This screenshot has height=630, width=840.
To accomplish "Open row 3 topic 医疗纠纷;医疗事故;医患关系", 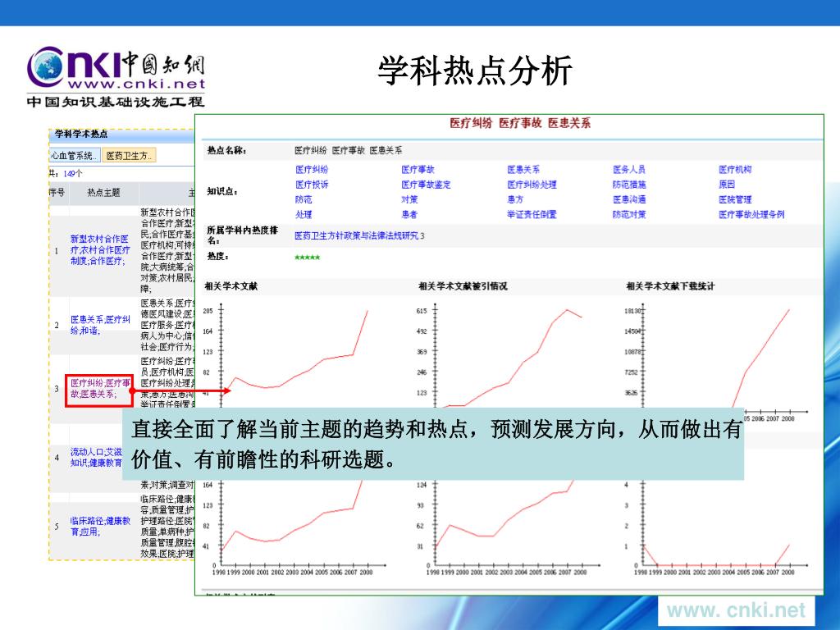I will (100, 388).
